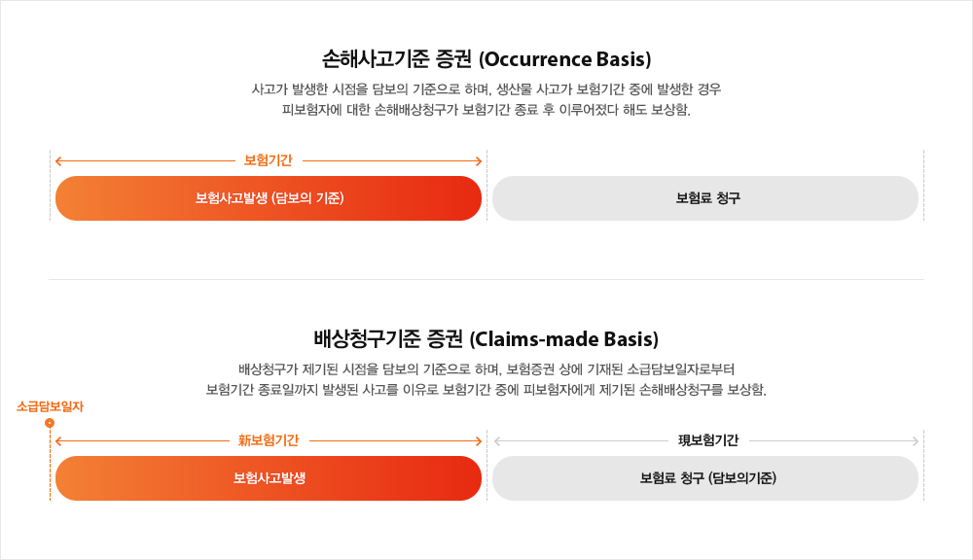Click right gray arrowhead of 現보험기간 range

(915, 440)
